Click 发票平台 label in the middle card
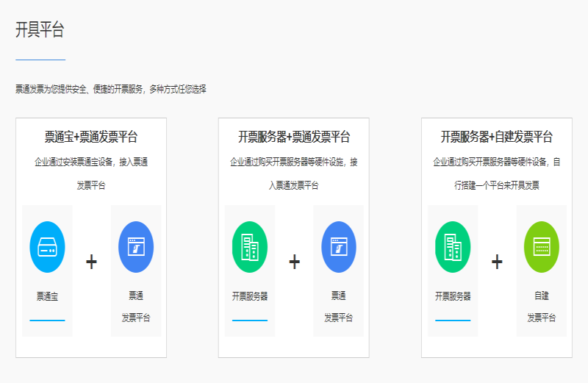 [339, 318]
